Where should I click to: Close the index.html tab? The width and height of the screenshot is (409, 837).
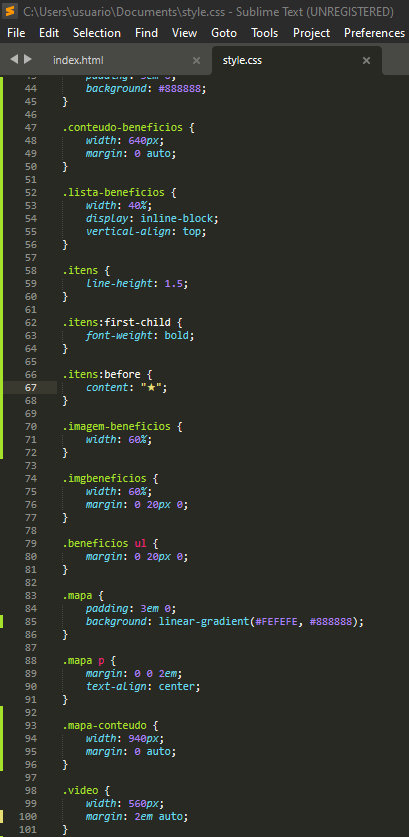point(196,60)
